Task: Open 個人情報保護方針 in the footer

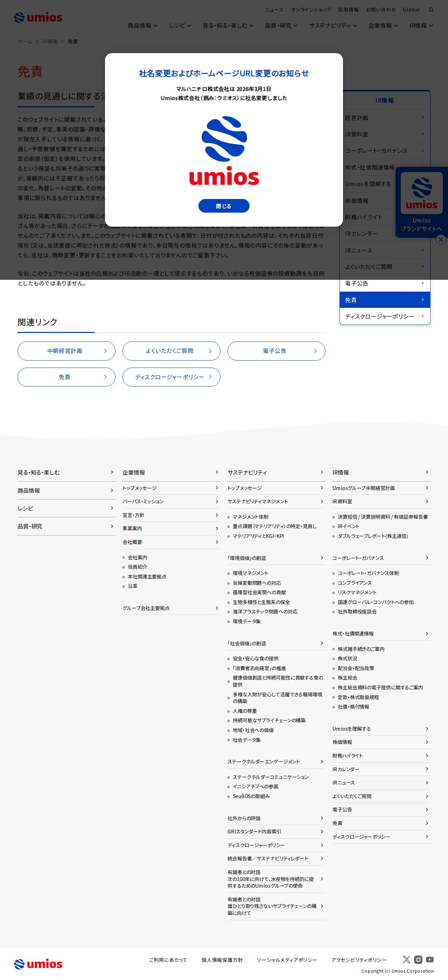Action: pos(222,960)
